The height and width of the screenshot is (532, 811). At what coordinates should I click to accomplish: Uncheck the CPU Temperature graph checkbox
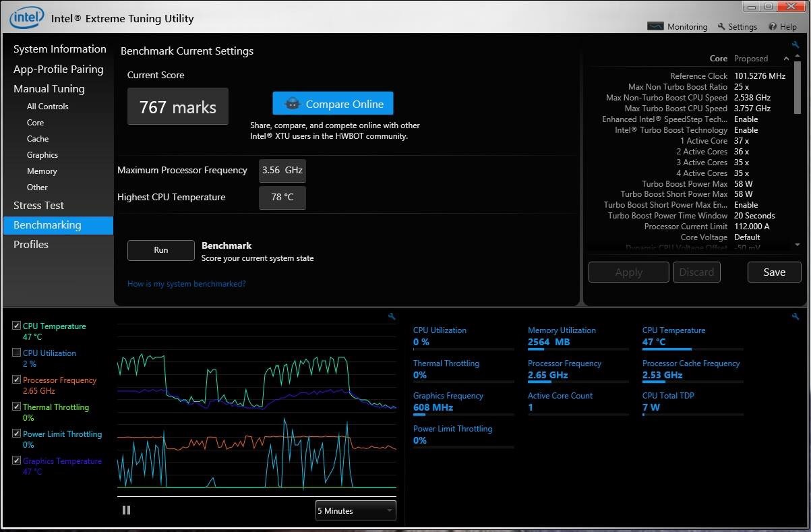[17, 326]
